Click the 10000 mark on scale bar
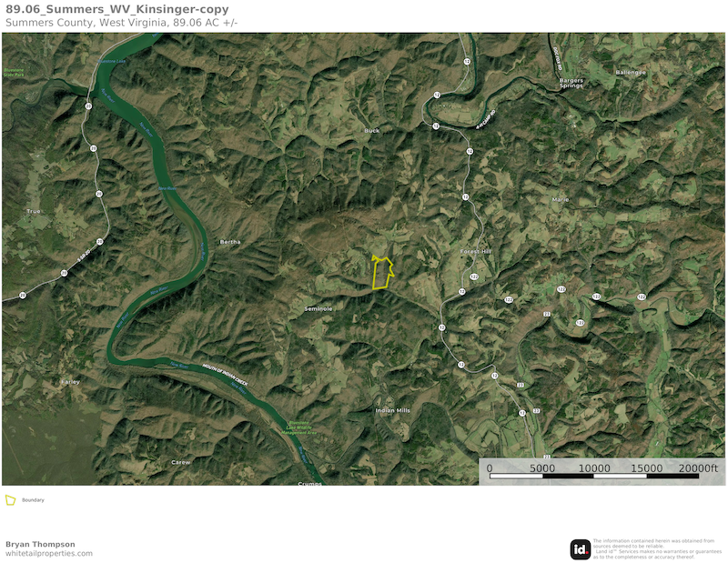This screenshot has width=728, height=563. click(594, 468)
